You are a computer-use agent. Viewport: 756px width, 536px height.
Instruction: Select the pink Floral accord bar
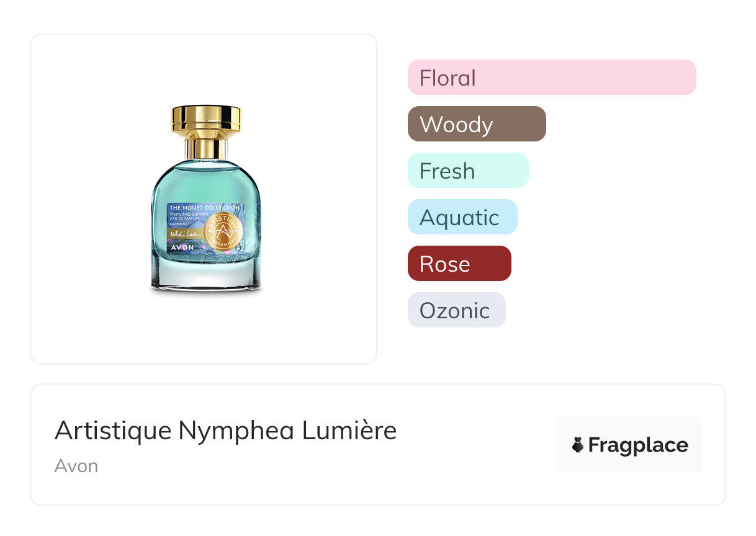551,78
